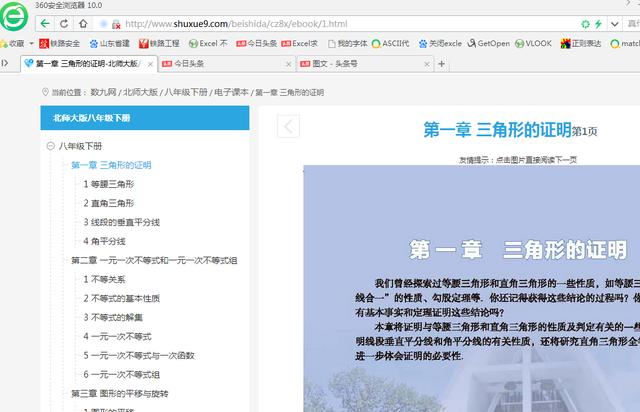Screen dimensions: 640x412
Task: Open the GetOpen bookmark
Action: coord(489,43)
